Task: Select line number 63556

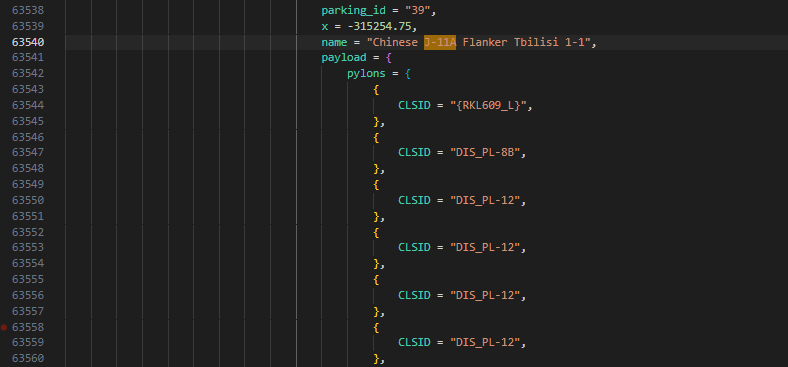Action: point(28,295)
